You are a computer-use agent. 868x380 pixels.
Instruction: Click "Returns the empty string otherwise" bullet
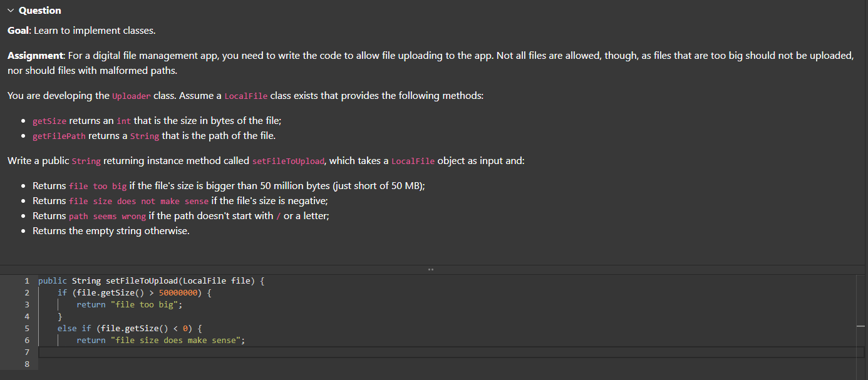point(111,231)
